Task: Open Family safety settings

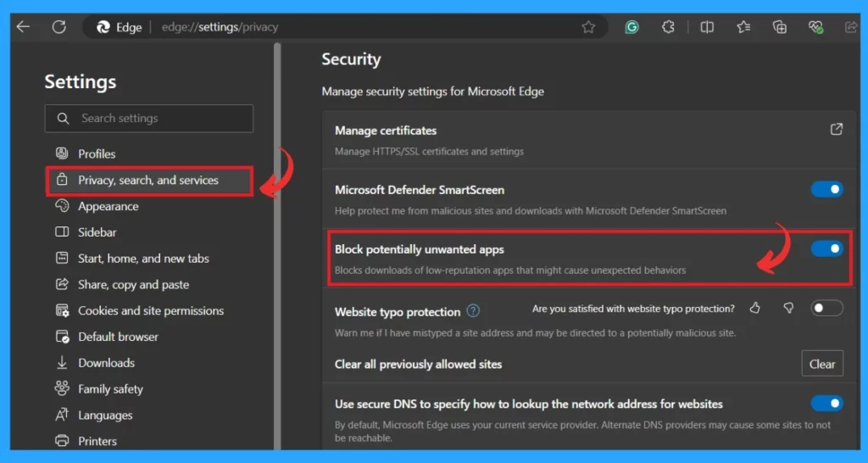Action: click(110, 388)
